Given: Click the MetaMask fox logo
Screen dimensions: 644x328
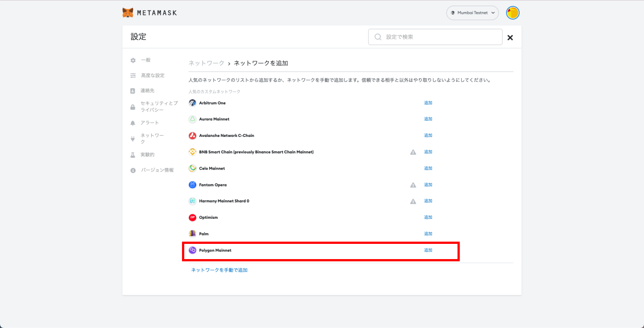Looking at the screenshot, I should pyautogui.click(x=128, y=13).
